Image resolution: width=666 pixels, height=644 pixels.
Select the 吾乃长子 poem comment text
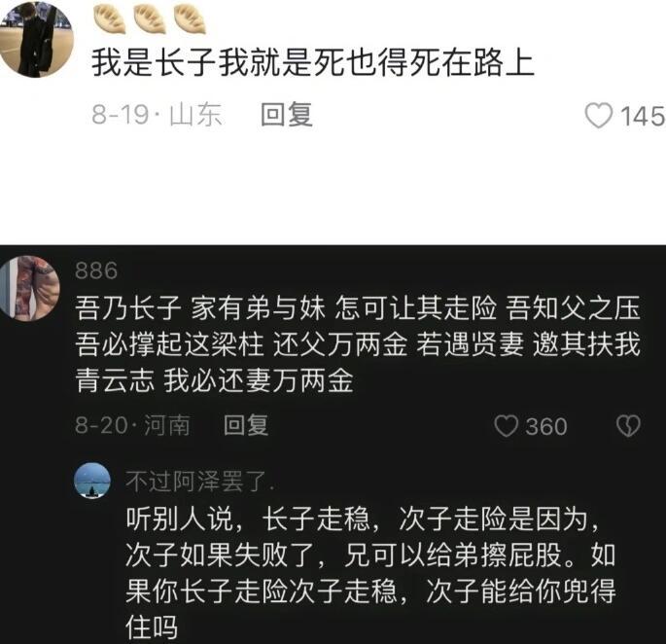pos(358,344)
